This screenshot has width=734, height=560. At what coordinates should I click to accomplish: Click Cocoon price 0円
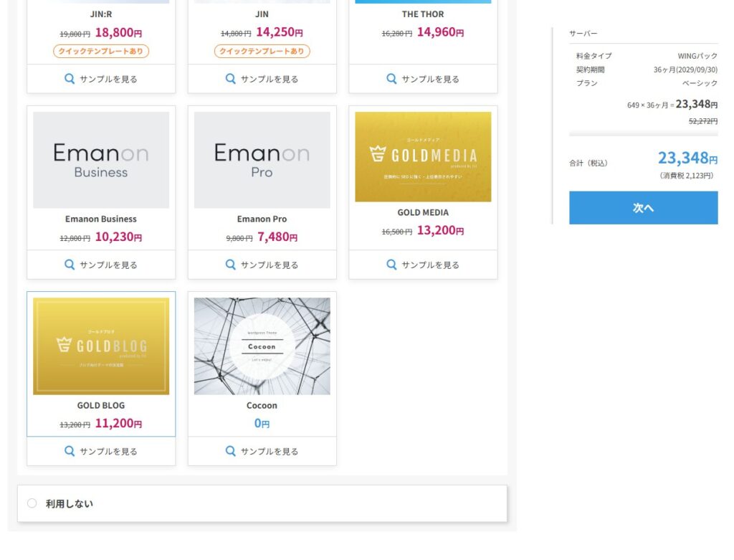click(x=262, y=423)
